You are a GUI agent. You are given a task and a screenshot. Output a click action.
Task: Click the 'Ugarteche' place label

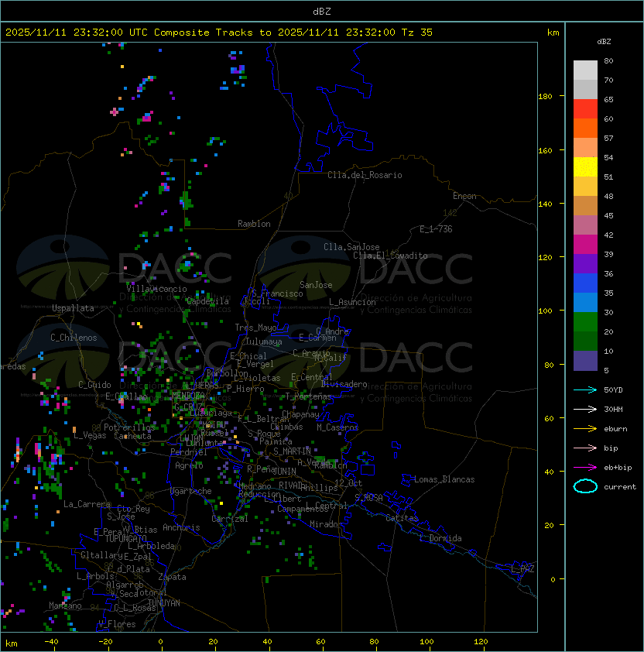pos(191,491)
